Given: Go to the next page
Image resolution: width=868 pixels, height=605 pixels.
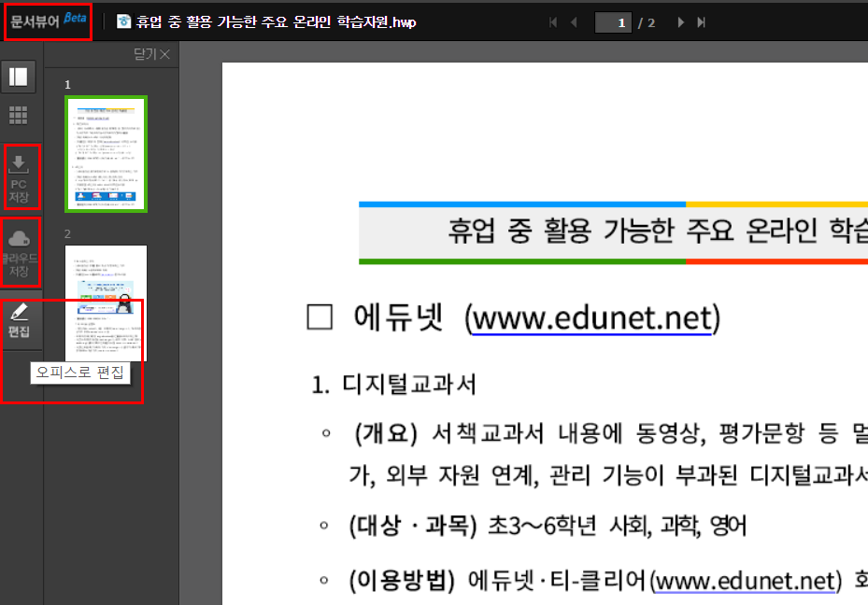Looking at the screenshot, I should pos(680,22).
